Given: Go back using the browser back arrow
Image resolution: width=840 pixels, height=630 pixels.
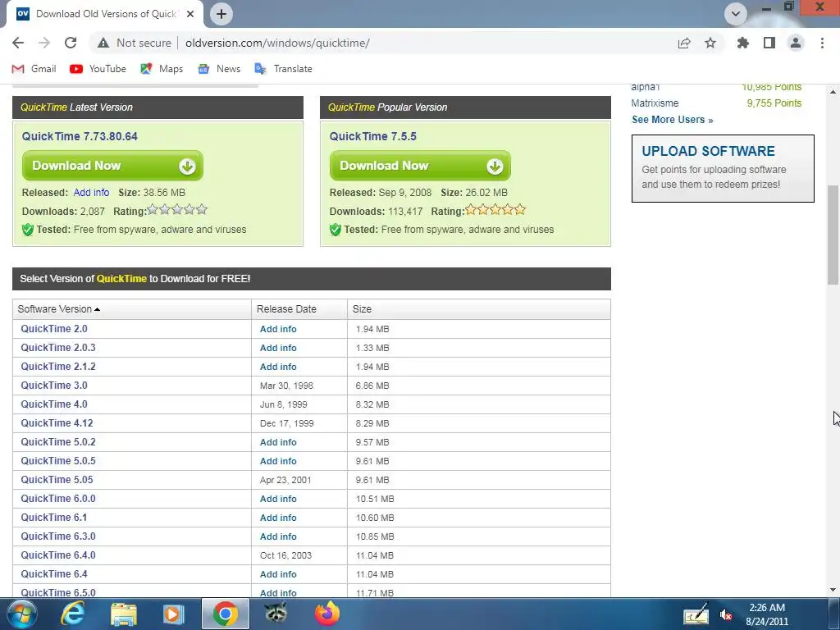Looking at the screenshot, I should click(18, 43).
